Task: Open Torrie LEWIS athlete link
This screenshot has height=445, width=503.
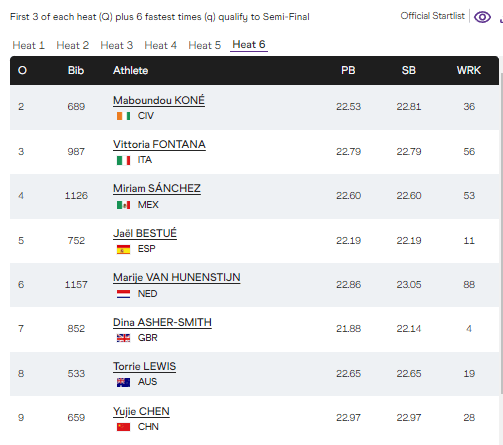Action: pyautogui.click(x=144, y=366)
